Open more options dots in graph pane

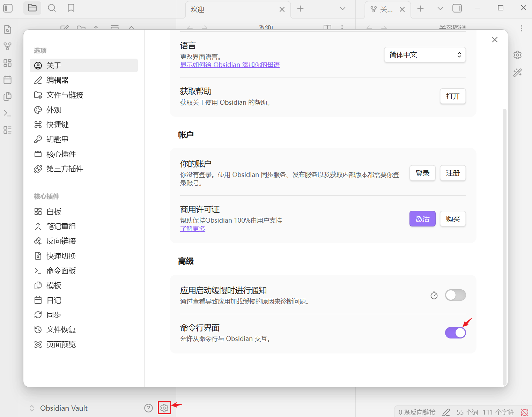pyautogui.click(x=521, y=28)
